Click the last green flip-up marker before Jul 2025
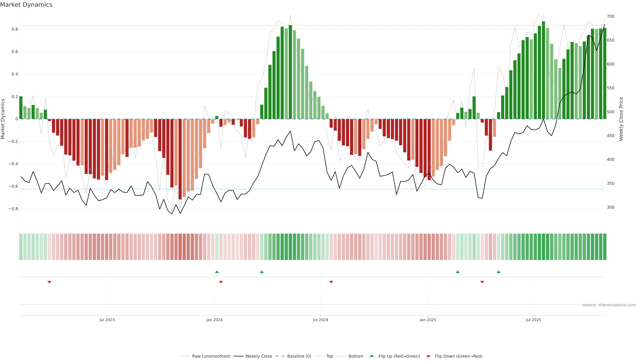 tap(498, 272)
